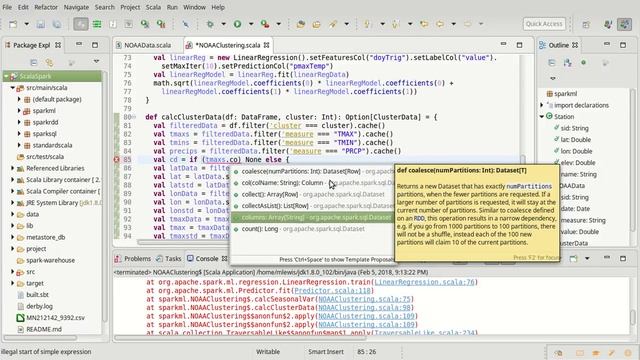Switch to the Problems tab

133,258
